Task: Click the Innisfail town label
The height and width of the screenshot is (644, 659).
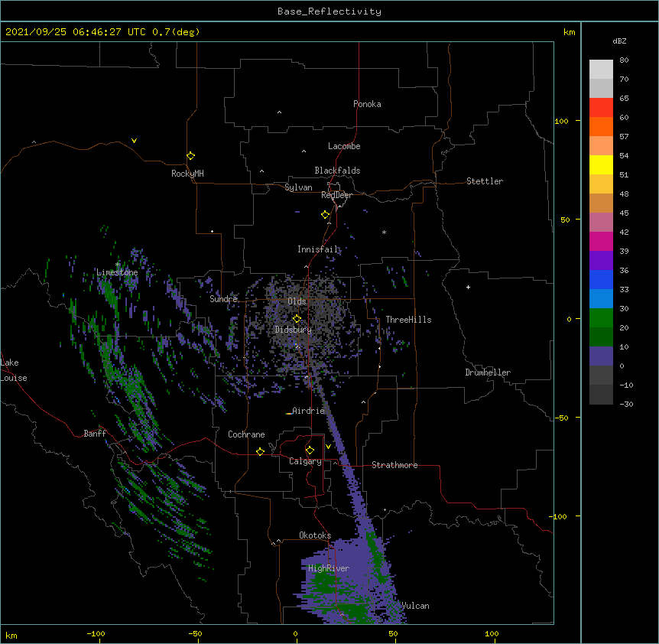Action: [x=318, y=249]
